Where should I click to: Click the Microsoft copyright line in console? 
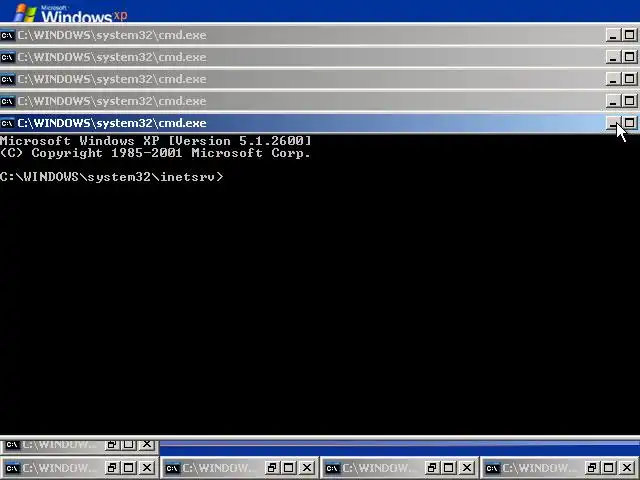coord(156,153)
